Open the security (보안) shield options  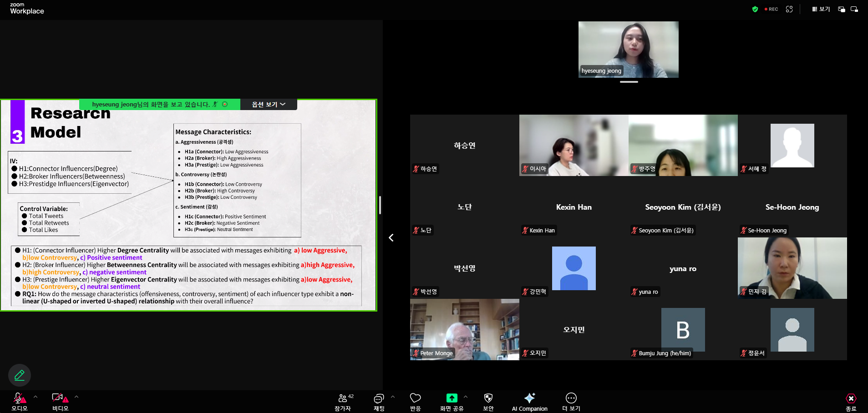(488, 402)
